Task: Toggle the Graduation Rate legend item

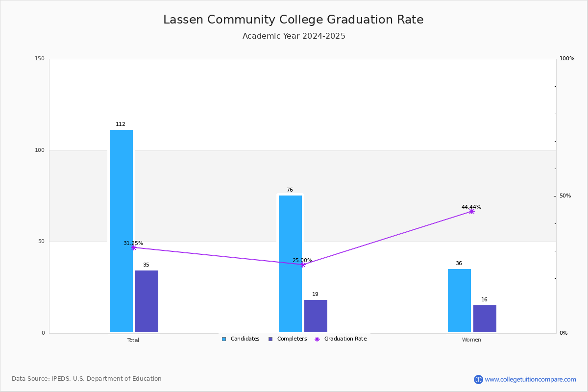Action: click(x=341, y=339)
